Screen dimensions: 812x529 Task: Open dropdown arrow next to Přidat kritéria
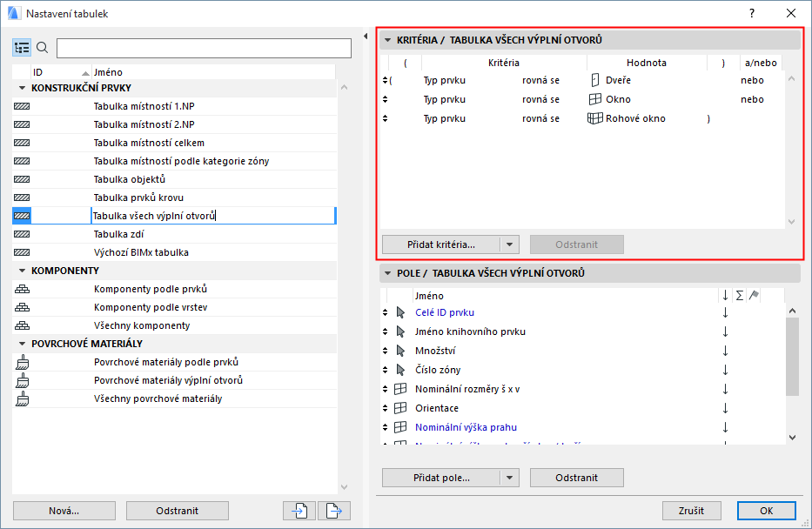[x=510, y=244]
